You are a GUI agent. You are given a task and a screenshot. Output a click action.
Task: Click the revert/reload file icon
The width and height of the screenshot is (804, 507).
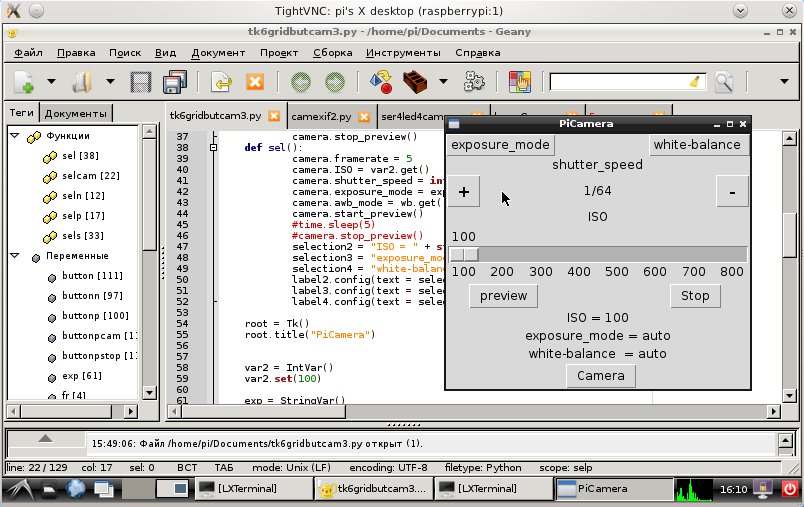pyautogui.click(x=220, y=82)
